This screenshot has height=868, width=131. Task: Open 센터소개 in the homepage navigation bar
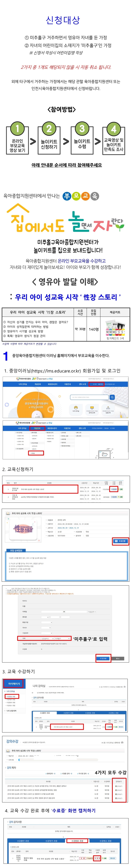[82, 384]
